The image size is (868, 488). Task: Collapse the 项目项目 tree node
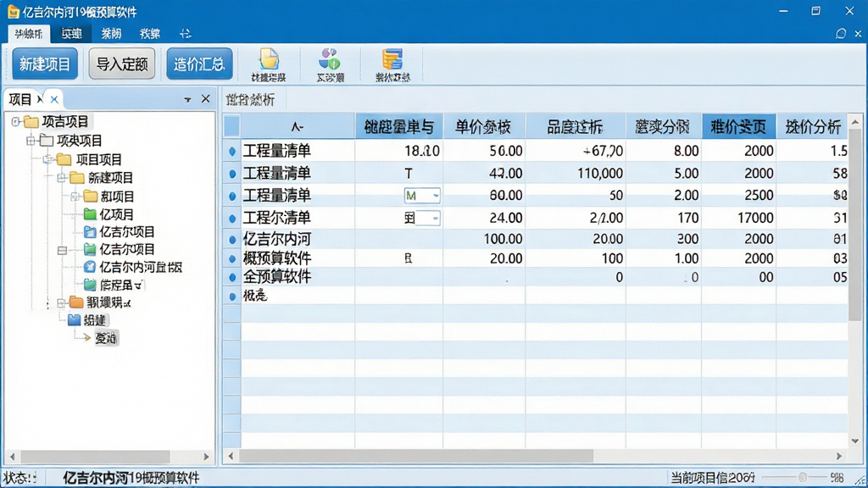pyautogui.click(x=47, y=159)
